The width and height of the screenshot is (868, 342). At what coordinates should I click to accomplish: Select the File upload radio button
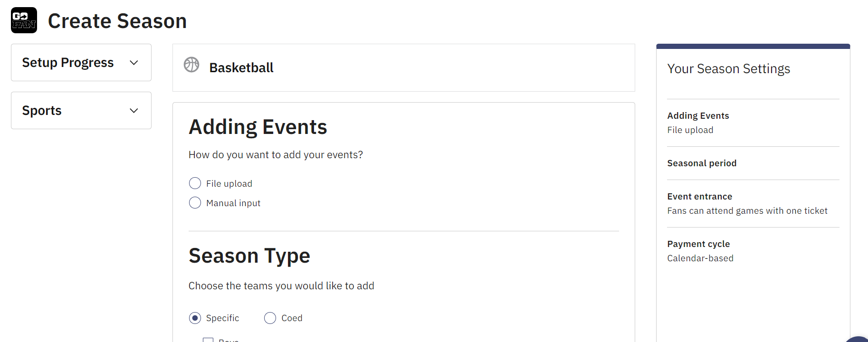[195, 183]
